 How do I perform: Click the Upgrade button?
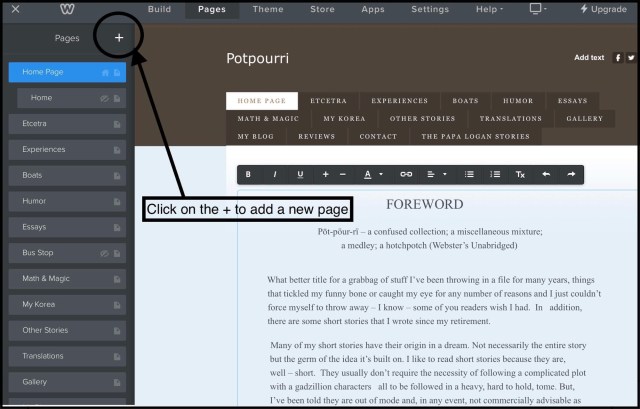[x=603, y=9]
